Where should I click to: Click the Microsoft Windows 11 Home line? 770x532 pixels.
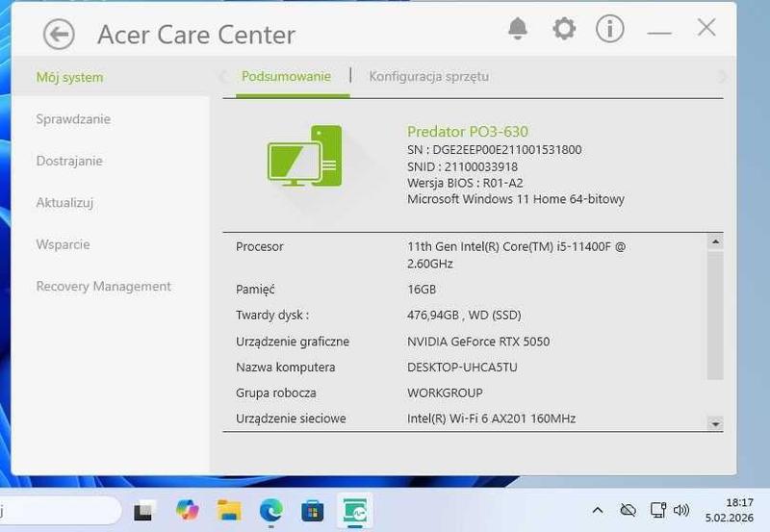pos(516,199)
